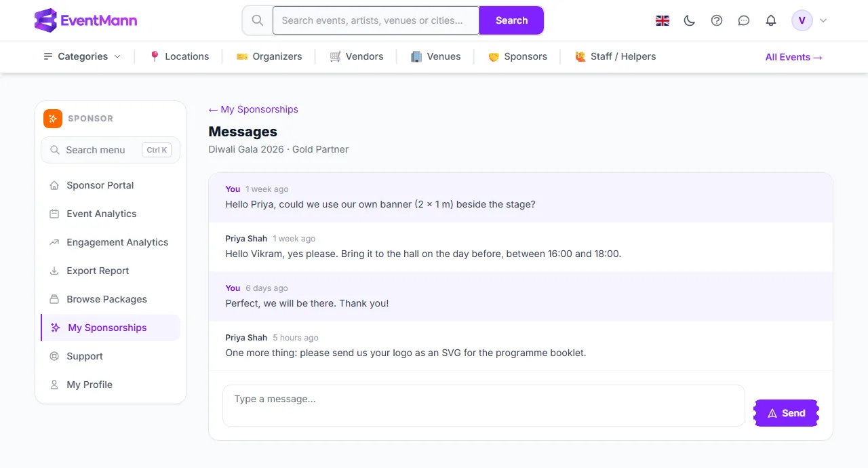
Task: Open notifications bell icon
Action: [x=771, y=20]
